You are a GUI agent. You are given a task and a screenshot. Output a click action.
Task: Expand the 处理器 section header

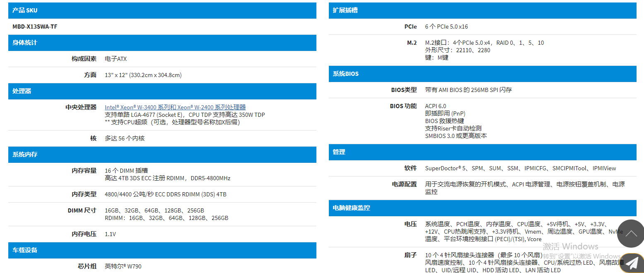pos(162,91)
